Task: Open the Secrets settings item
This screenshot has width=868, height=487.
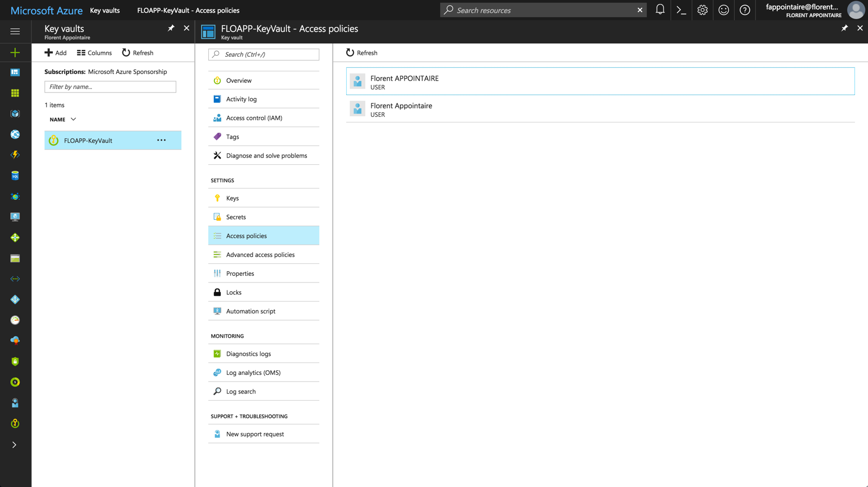Action: tap(263, 217)
